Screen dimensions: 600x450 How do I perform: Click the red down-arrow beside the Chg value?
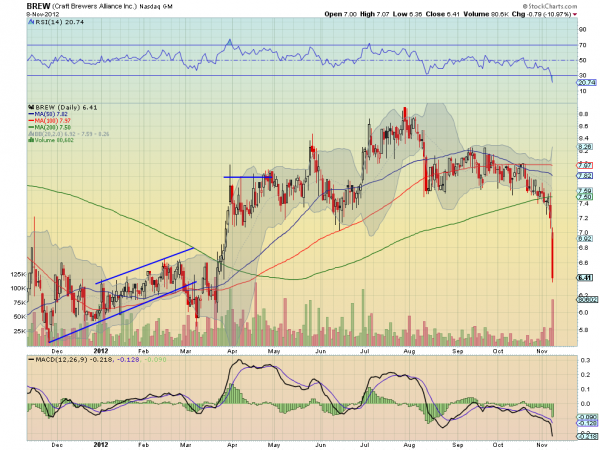[575, 14]
